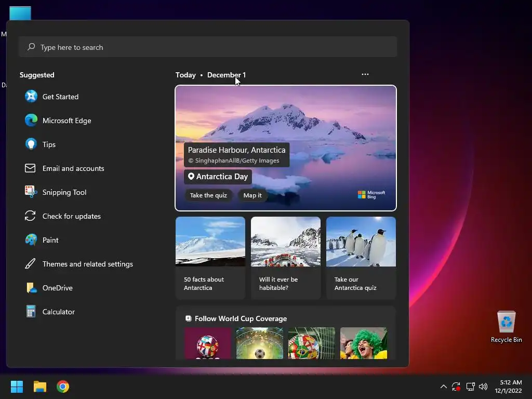Launch the Calculator icon
This screenshot has height=399, width=532.
(31, 312)
